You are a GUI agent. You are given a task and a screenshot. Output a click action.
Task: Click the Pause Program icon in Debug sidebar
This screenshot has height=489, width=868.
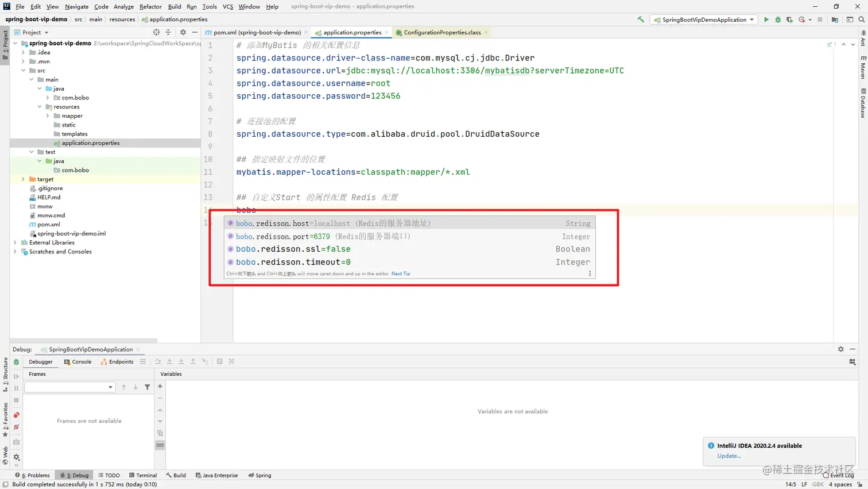click(16, 388)
